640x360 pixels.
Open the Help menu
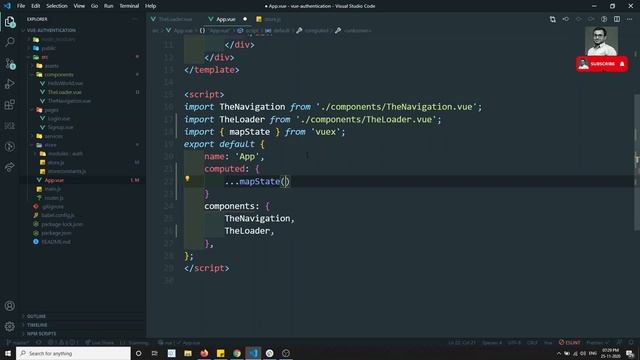(x=151, y=6)
